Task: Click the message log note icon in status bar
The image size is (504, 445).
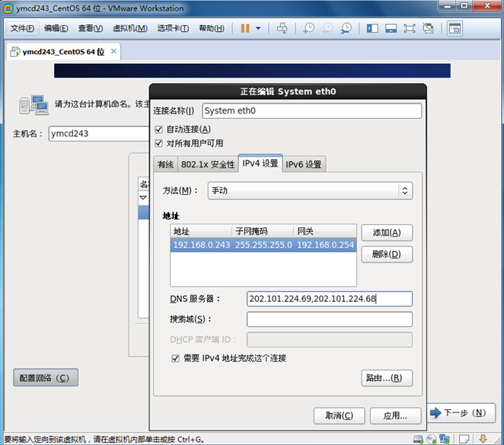Action: (x=464, y=439)
